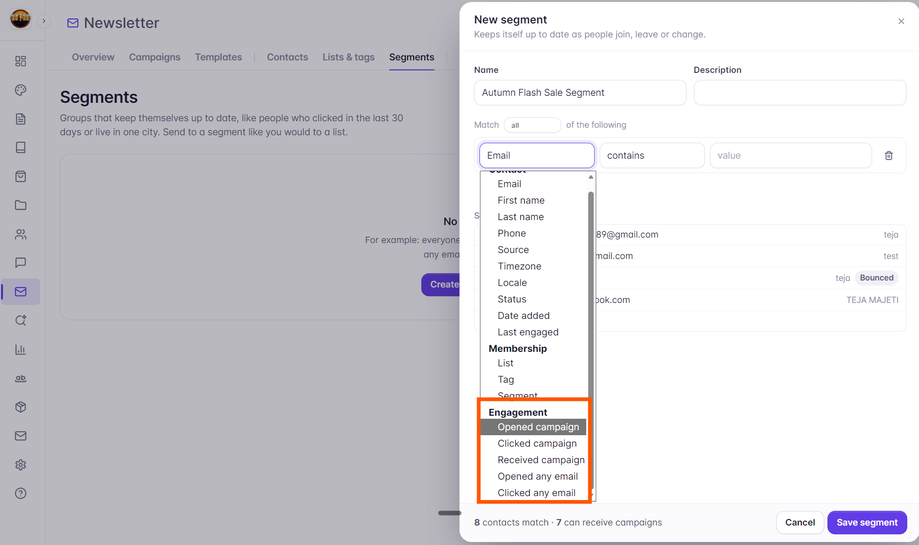This screenshot has height=545, width=919.
Task: Open the lower envelope icon in sidebar
Action: tap(21, 435)
